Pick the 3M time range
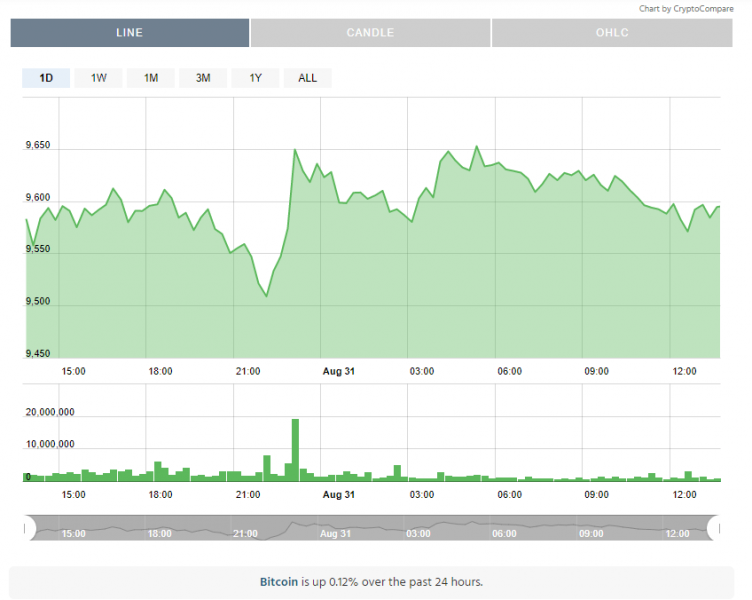The height and width of the screenshot is (600, 752). [x=203, y=78]
